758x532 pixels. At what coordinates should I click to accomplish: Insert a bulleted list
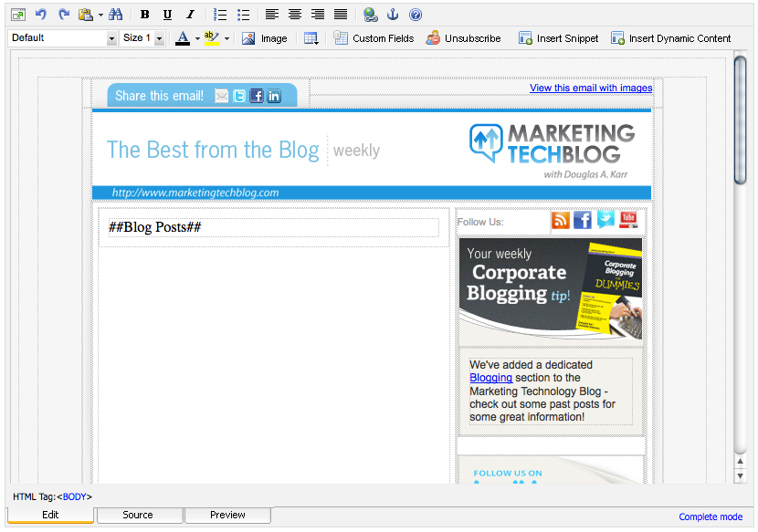click(243, 15)
